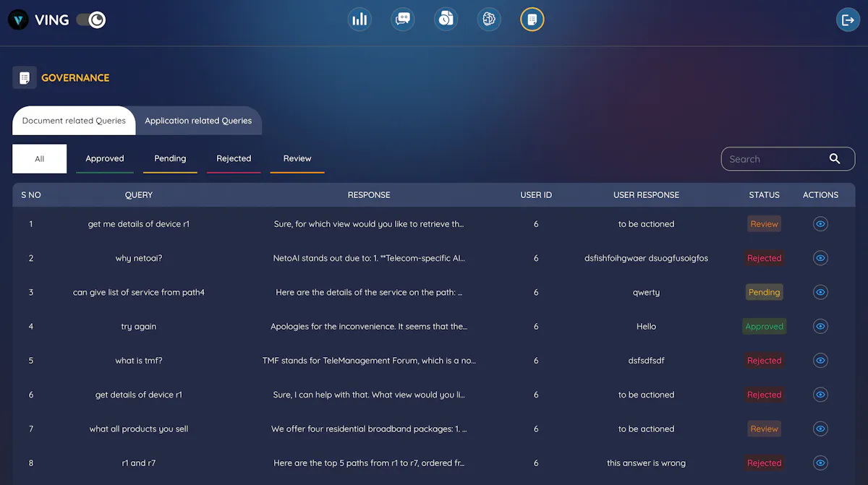
Task: View details for 'get me details of device r1'
Action: (820, 224)
